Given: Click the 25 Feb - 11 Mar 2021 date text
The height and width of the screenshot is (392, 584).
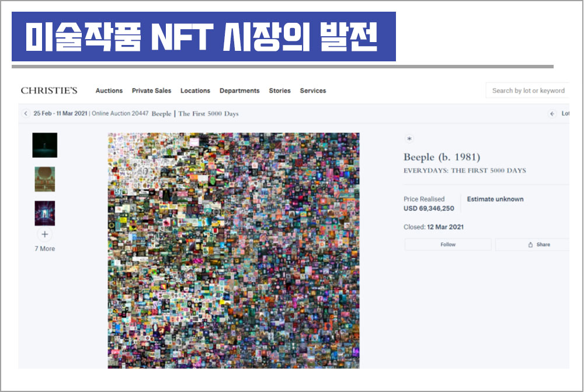Looking at the screenshot, I should pyautogui.click(x=60, y=113).
